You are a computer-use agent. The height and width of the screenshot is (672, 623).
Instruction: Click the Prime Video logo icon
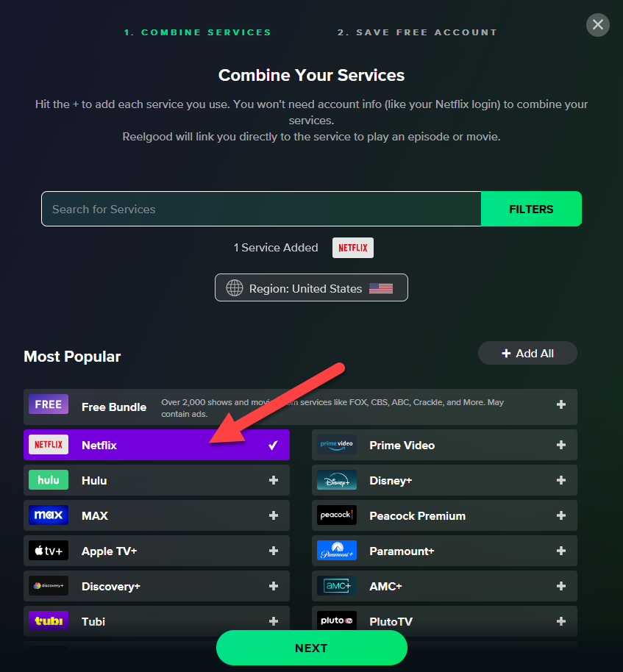click(337, 445)
